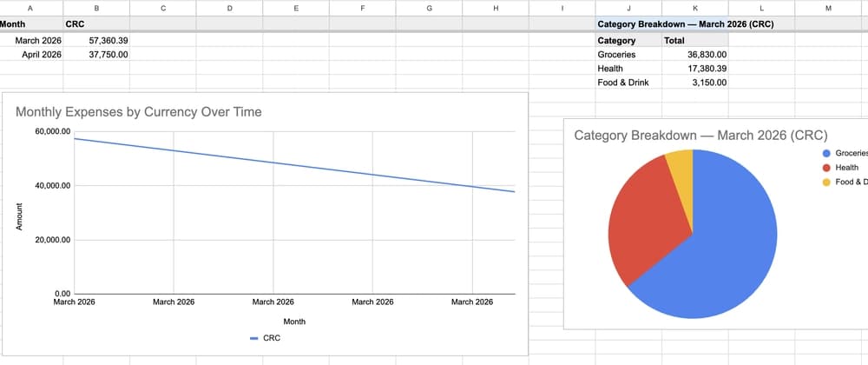
Task: Select the 'Monthly Expenses by Currency Over Time' title
Action: (139, 112)
